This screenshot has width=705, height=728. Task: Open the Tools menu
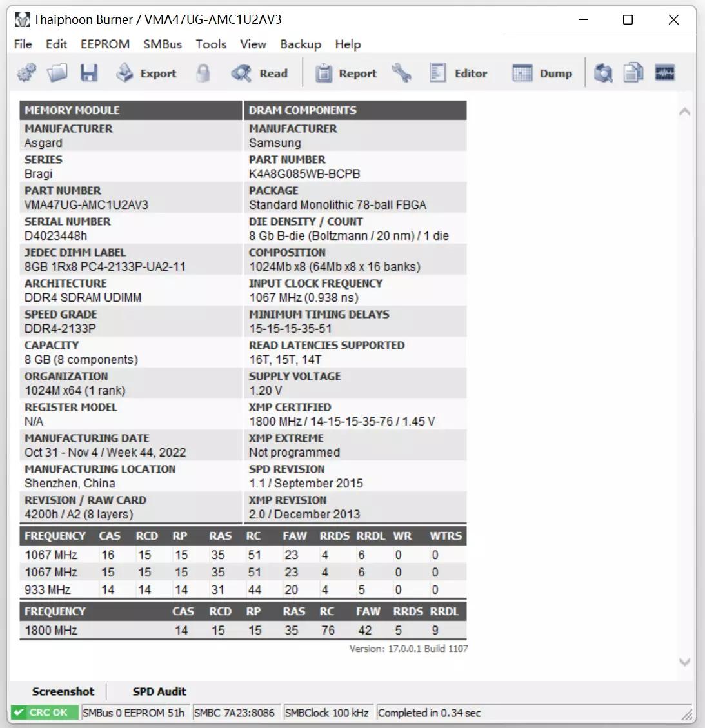tap(211, 44)
